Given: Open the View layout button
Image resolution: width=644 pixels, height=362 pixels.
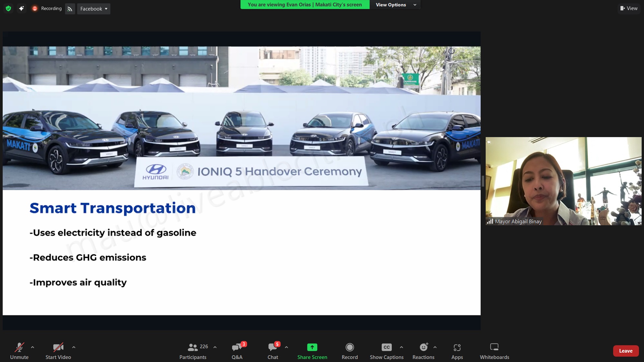Looking at the screenshot, I should (629, 8).
